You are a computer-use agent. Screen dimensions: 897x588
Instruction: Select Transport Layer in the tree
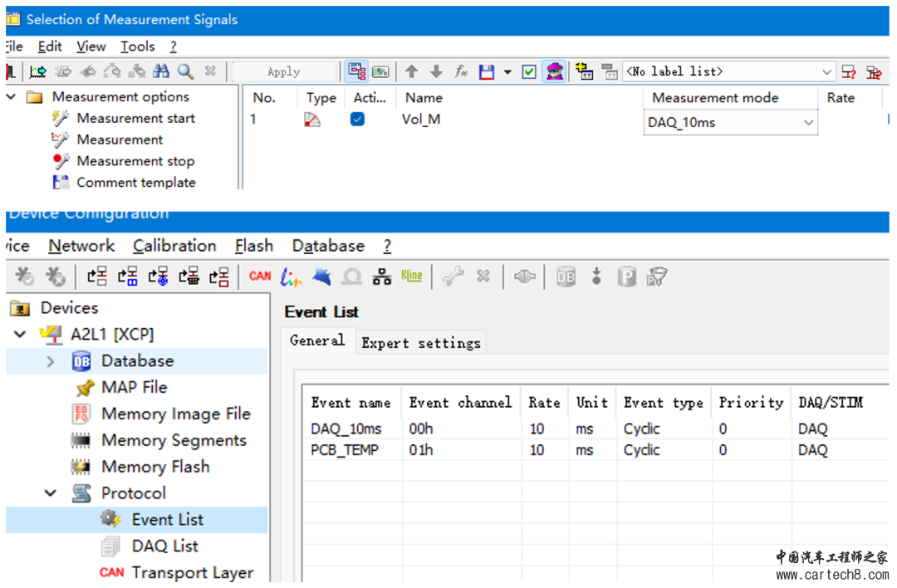193,572
